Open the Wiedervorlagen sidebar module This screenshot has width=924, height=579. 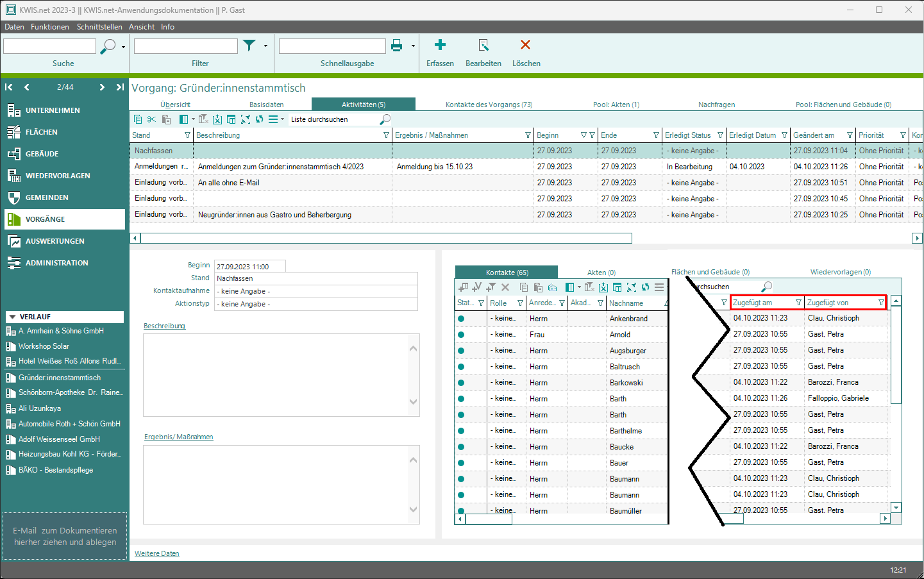click(64, 176)
